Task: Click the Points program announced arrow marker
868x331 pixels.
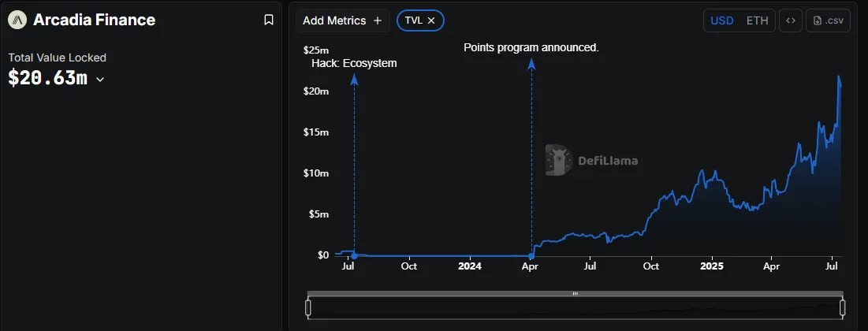Action: 531,63
